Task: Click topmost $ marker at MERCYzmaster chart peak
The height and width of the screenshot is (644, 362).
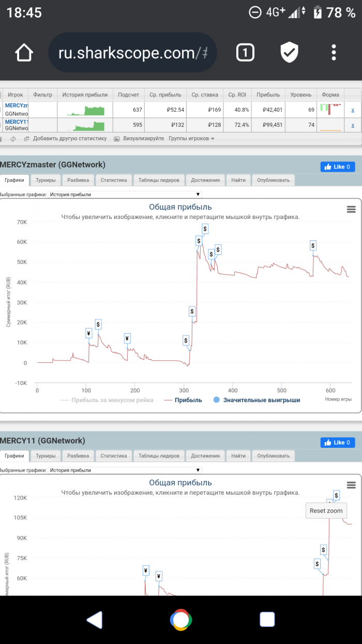Action: pos(205,229)
